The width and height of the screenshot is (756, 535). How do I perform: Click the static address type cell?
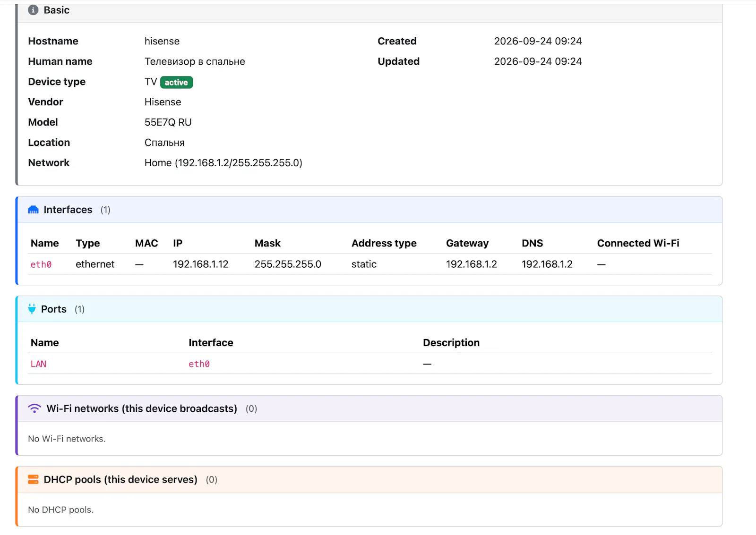click(364, 264)
